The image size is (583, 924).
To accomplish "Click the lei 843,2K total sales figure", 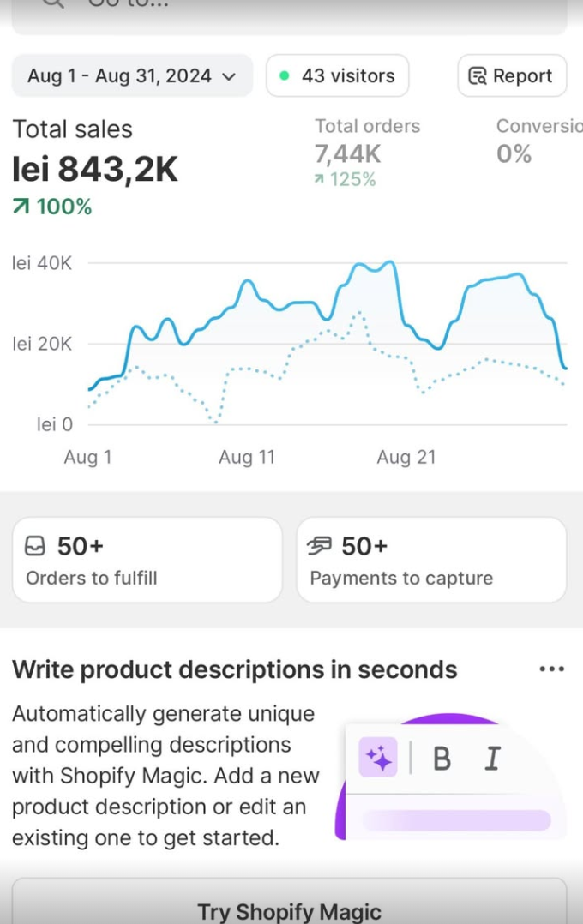I will click(95, 170).
